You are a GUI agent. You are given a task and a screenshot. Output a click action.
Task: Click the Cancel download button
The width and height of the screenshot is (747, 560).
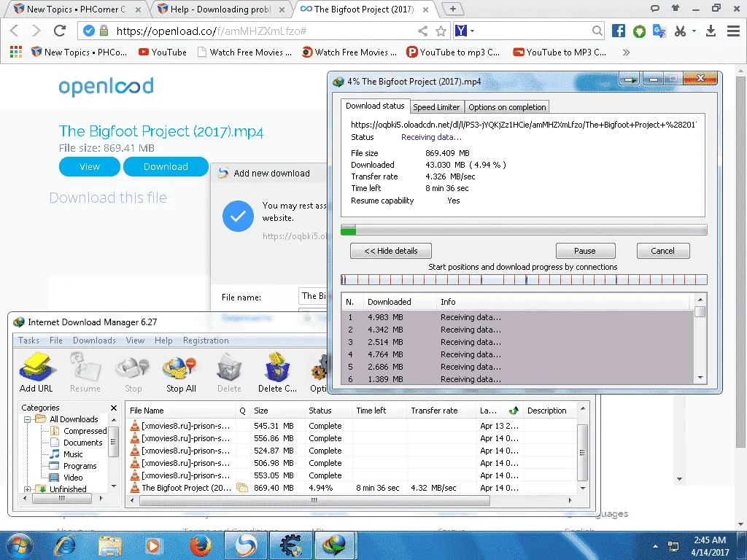point(662,251)
